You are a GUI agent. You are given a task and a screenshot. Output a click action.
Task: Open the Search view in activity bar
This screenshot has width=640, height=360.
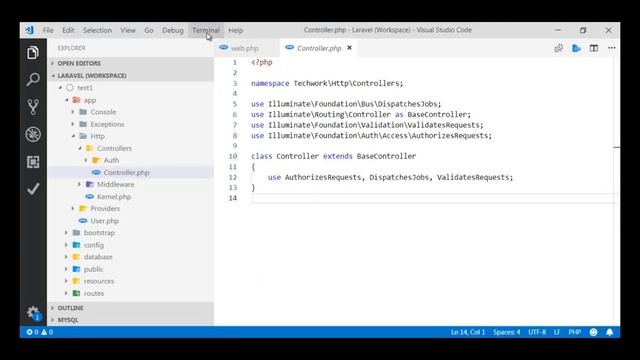click(x=33, y=79)
